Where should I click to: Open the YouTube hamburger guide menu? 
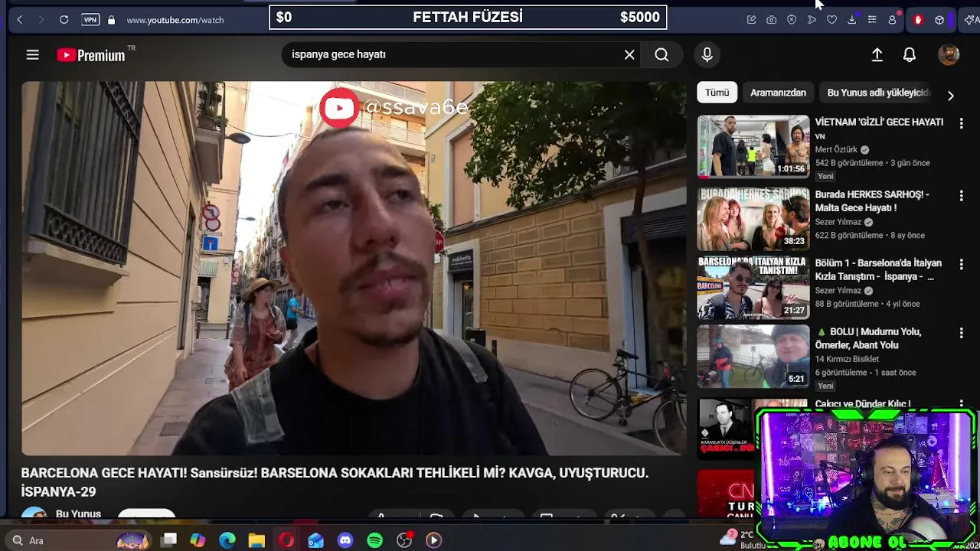click(32, 54)
